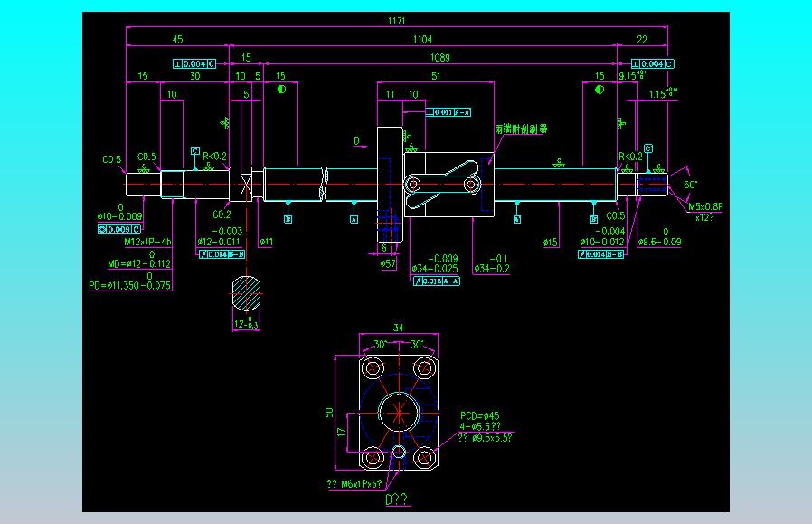
Task: Pick the 34 width dimension of flange view
Action: click(398, 328)
